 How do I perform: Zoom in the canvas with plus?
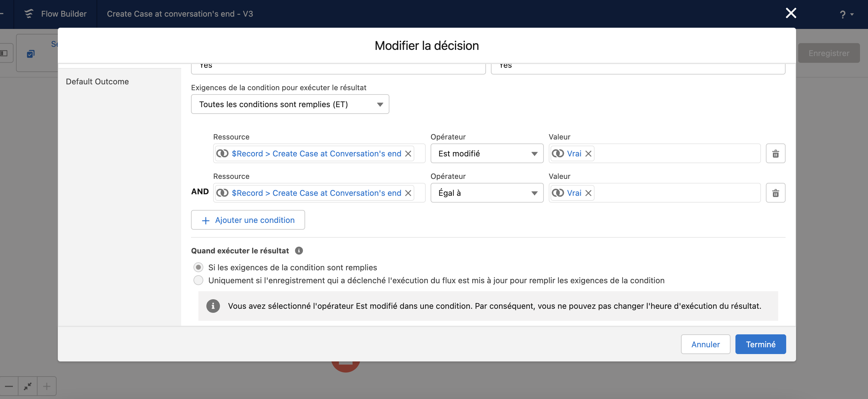pyautogui.click(x=46, y=386)
